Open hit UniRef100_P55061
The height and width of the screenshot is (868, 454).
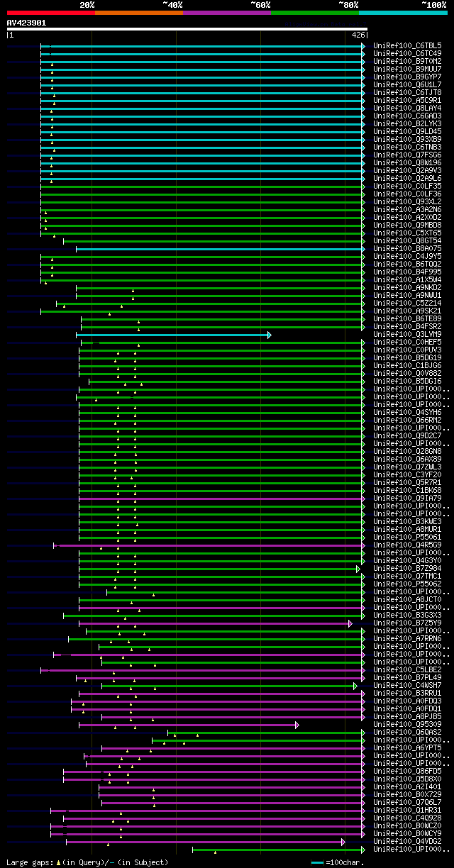408,538
